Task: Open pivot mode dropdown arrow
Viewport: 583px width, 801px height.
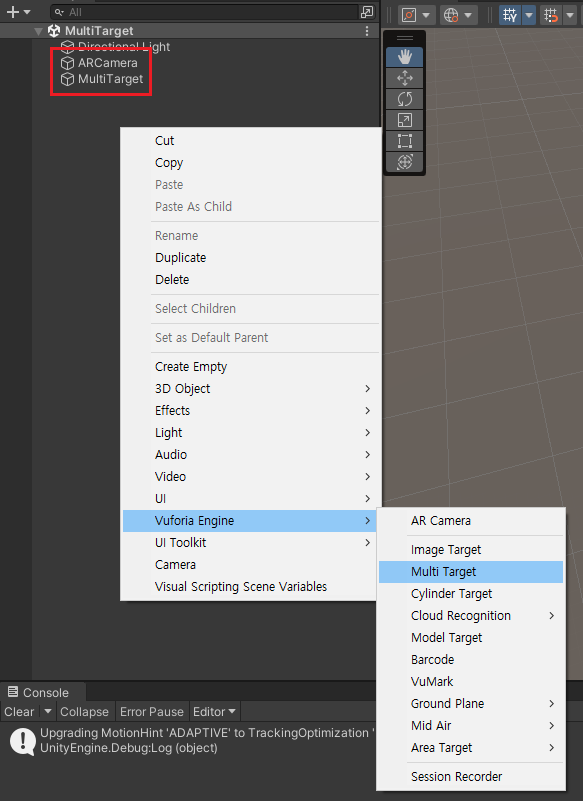Action: 426,15
